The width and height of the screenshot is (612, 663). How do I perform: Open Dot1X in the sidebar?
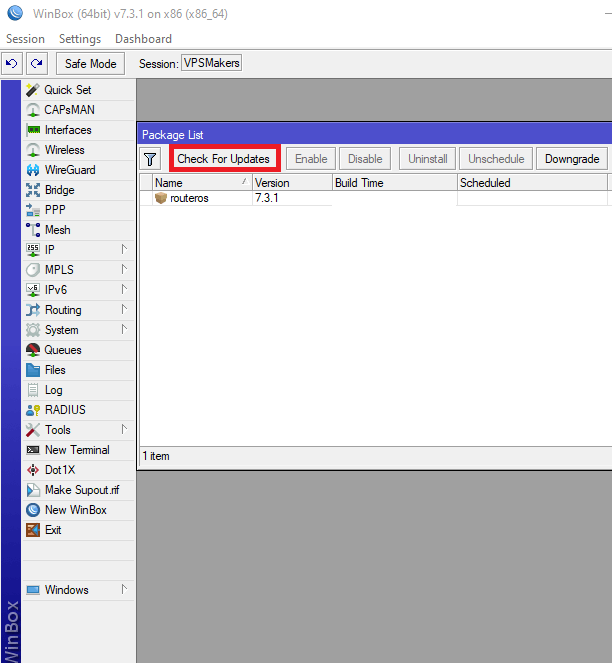coord(79,470)
